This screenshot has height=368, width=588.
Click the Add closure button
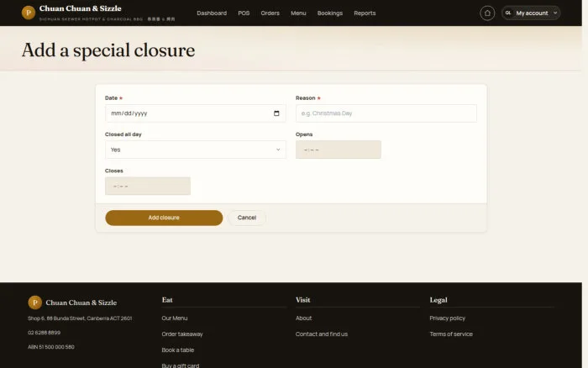(x=164, y=218)
